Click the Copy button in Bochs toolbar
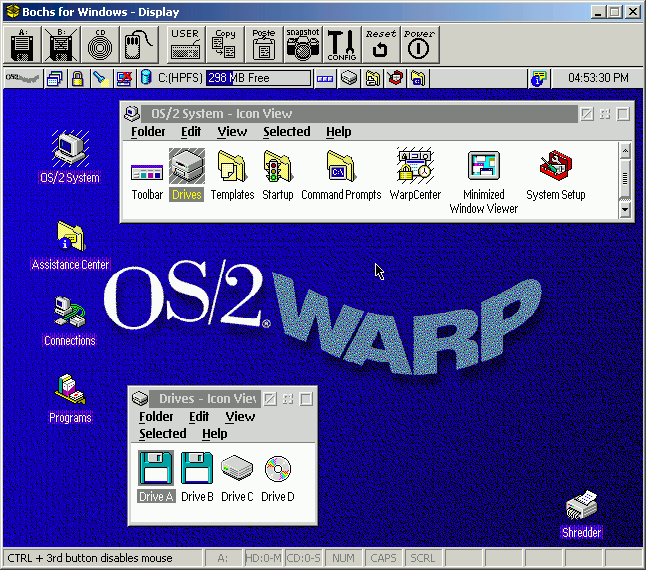This screenshot has height=570, width=646. pyautogui.click(x=224, y=45)
